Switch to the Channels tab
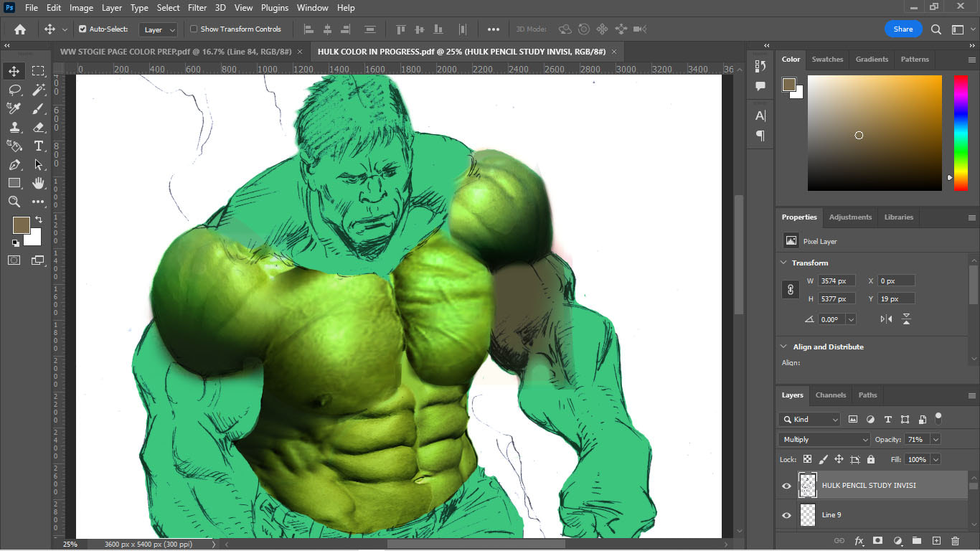The width and height of the screenshot is (980, 551). pos(831,395)
